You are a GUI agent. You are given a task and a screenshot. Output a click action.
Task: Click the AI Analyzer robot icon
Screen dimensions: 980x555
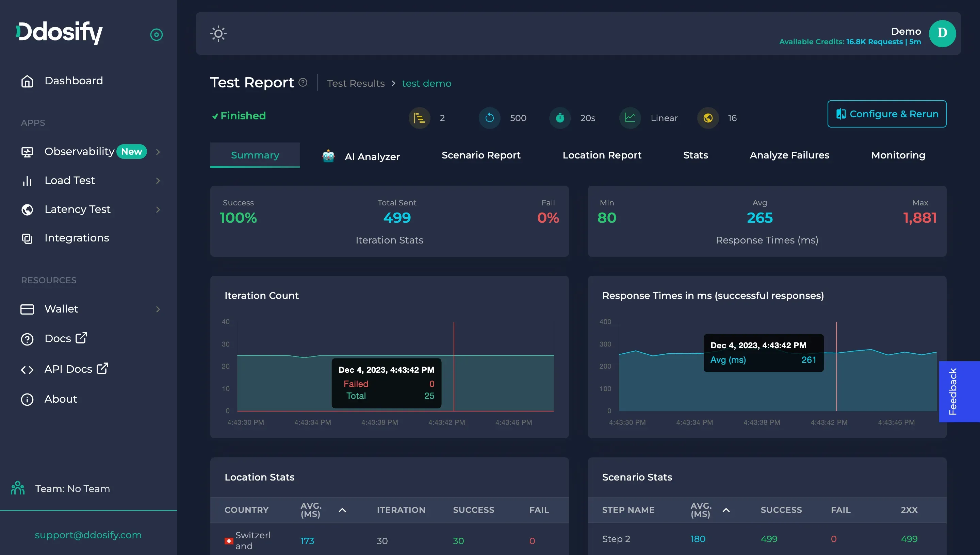[328, 156]
